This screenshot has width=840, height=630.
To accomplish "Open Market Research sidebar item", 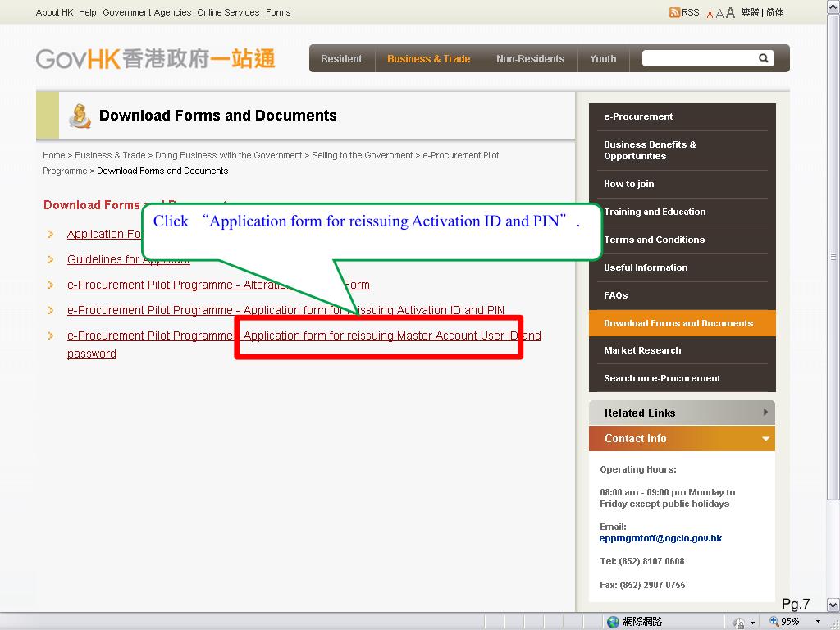I will [682, 350].
